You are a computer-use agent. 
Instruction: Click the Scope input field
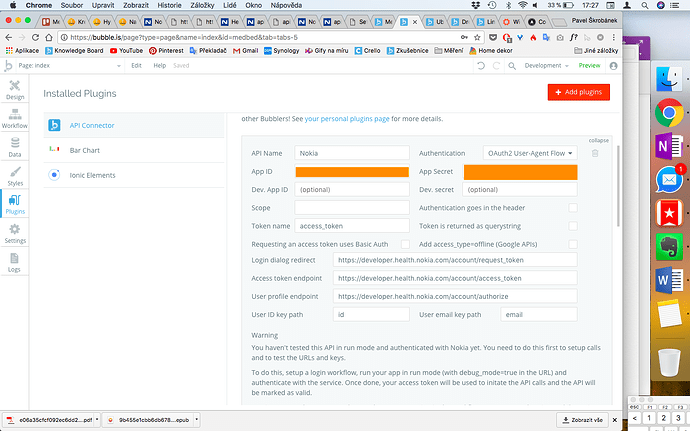[352, 208]
